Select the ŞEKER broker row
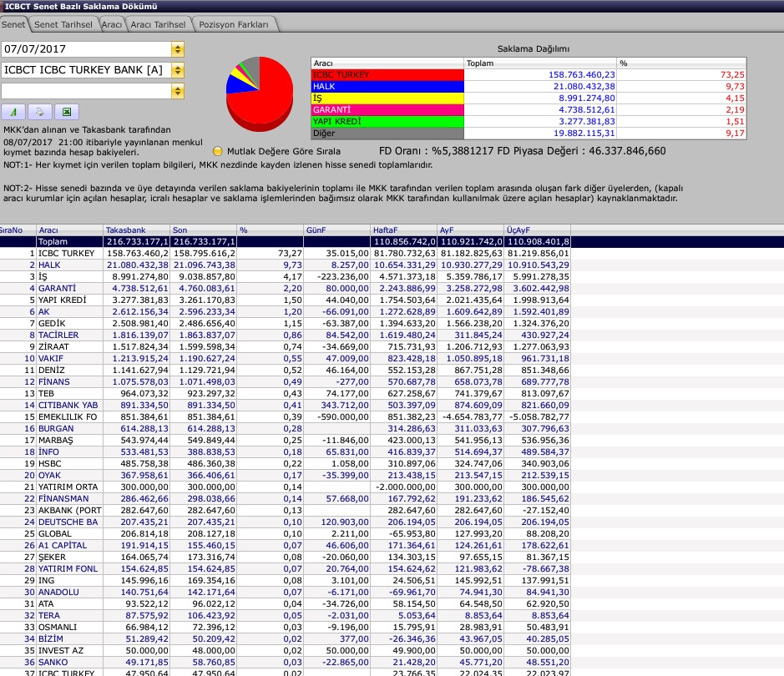 coord(285,557)
